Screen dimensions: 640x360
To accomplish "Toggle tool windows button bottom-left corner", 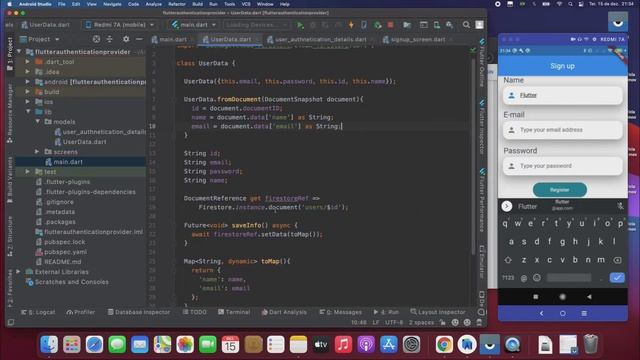I will 11,322.
